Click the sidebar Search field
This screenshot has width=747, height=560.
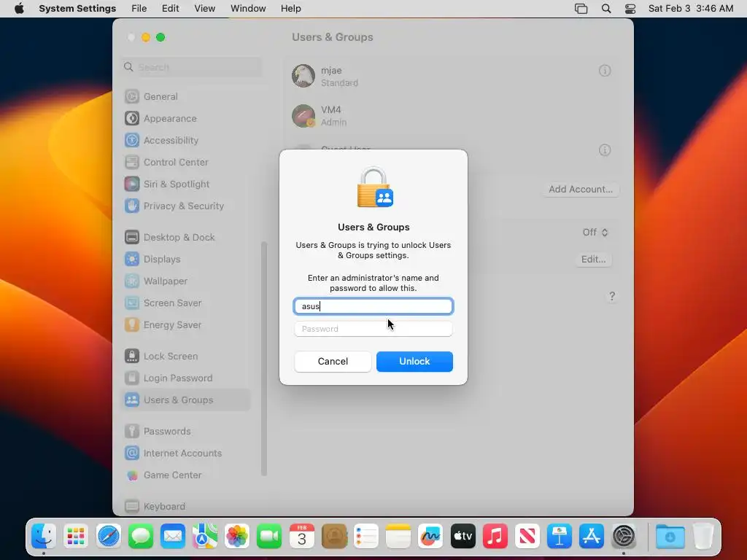click(x=192, y=67)
